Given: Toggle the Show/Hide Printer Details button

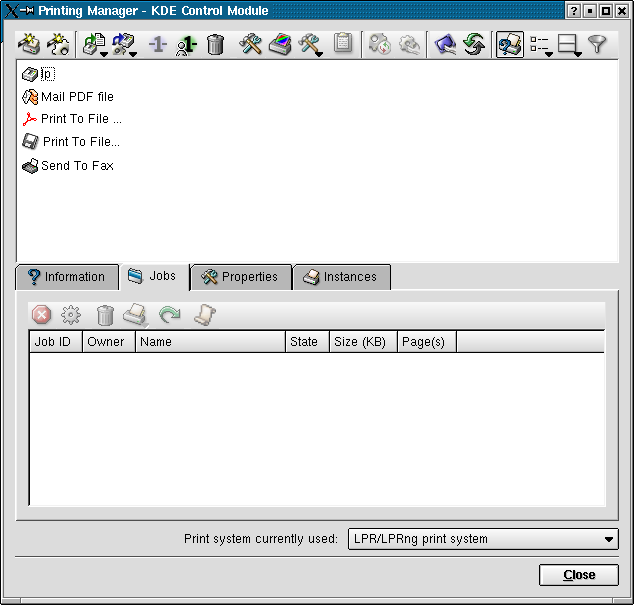Looking at the screenshot, I should coord(510,44).
